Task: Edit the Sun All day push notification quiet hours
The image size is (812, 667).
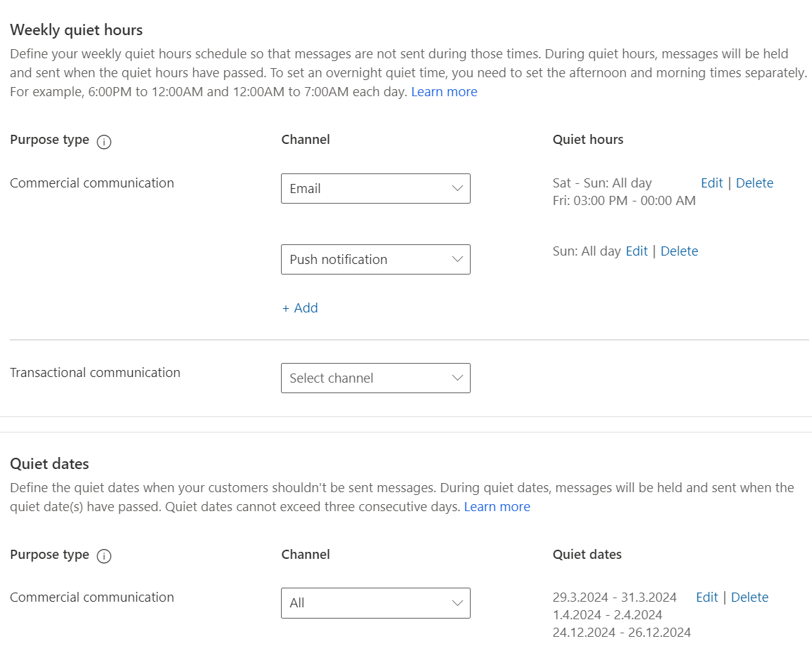Action: coord(636,251)
